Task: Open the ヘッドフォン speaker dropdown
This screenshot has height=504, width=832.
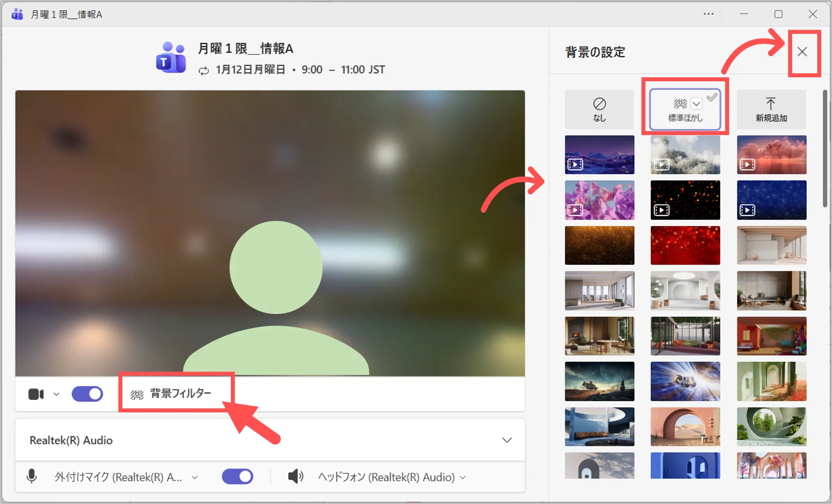Action: (x=463, y=477)
